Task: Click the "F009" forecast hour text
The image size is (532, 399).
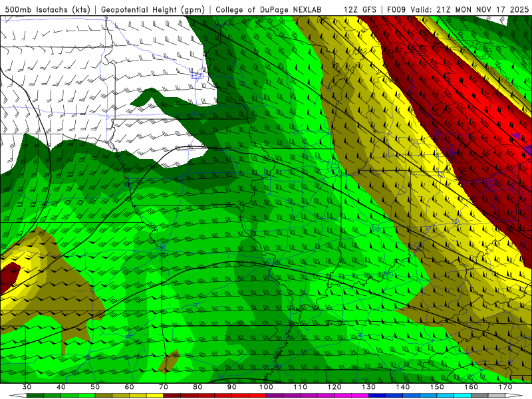Action: [x=396, y=9]
